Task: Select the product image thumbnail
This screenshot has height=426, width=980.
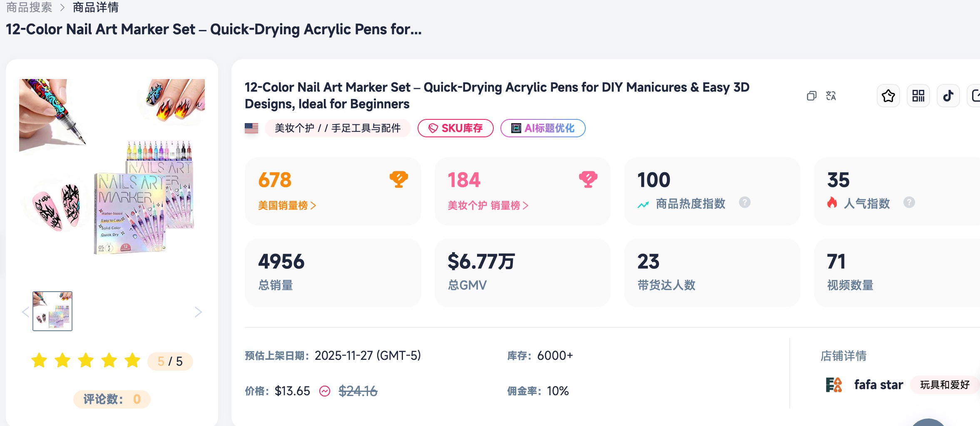Action: (x=52, y=311)
